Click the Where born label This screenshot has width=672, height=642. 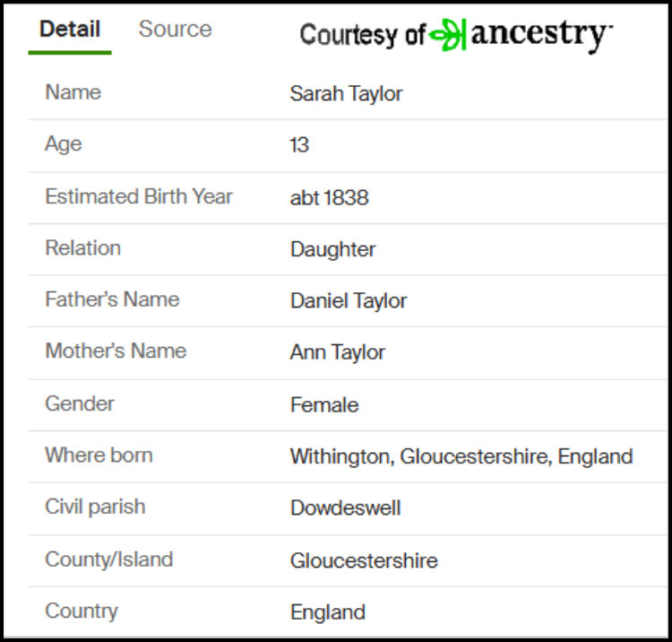tap(99, 455)
